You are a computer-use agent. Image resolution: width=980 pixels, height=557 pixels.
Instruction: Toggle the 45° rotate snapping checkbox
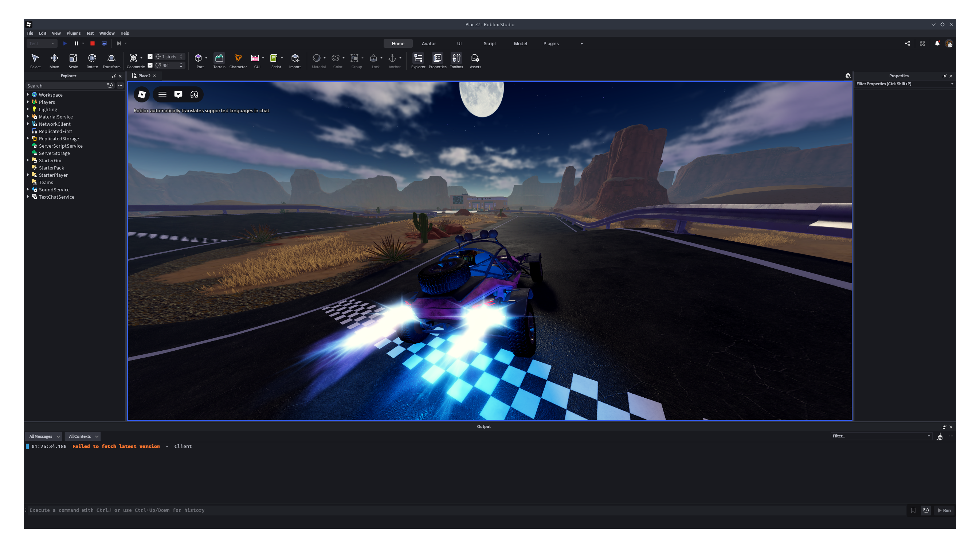(150, 65)
